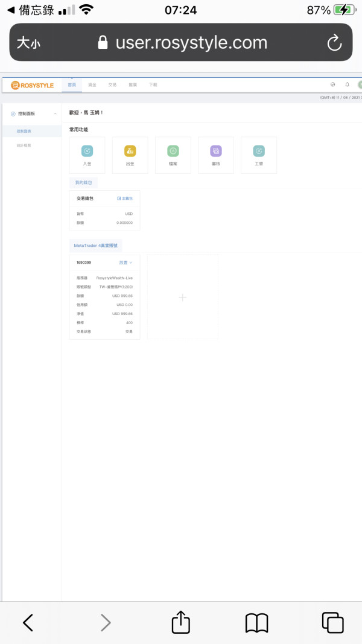Open the 設置 dropdown for account 1690399

(x=125, y=263)
